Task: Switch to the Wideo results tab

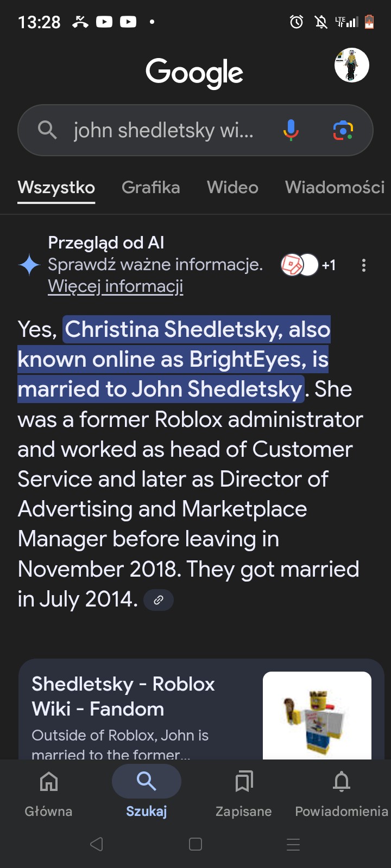Action: (232, 187)
